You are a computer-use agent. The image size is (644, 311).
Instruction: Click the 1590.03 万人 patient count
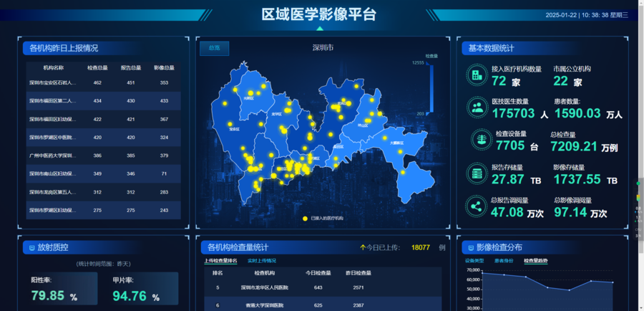point(589,113)
